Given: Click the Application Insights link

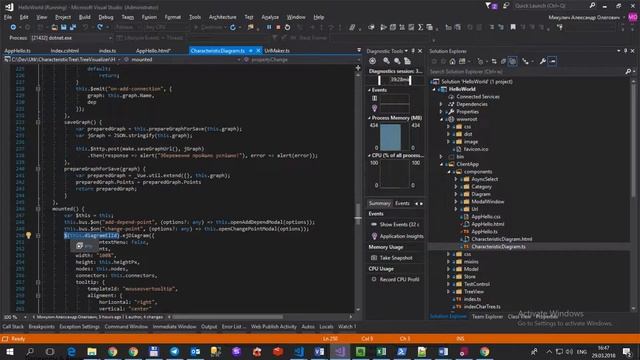Looking at the screenshot, I should [402, 236].
